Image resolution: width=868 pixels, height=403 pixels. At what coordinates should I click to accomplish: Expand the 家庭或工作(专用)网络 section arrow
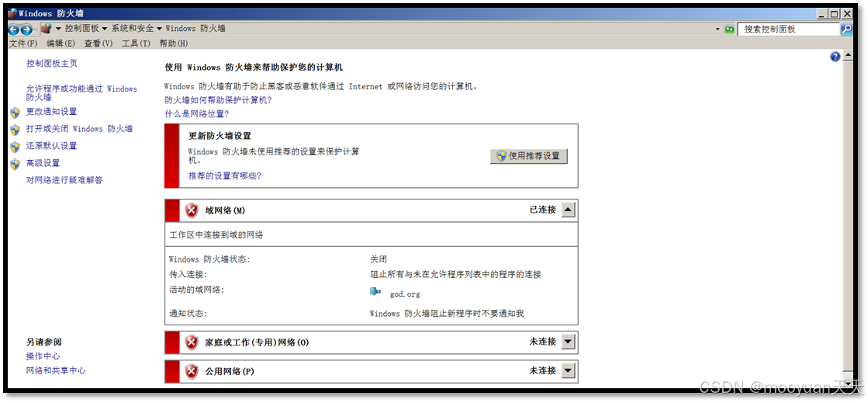tap(569, 342)
